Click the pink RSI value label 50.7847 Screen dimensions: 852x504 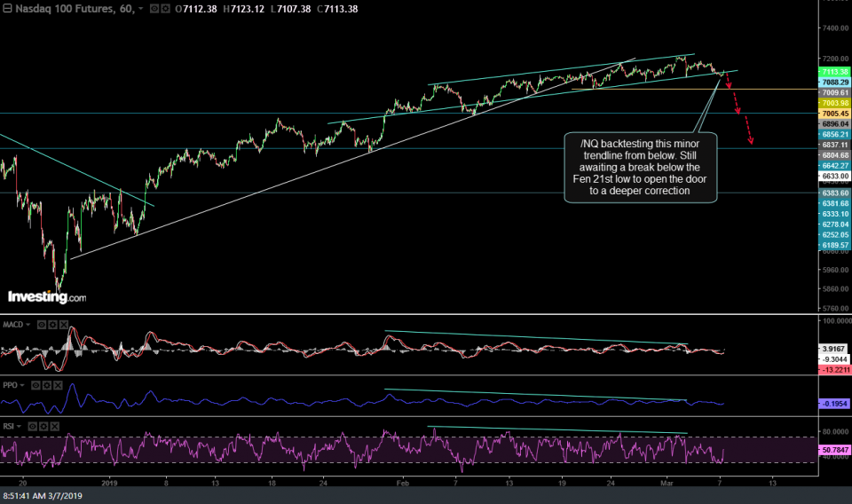pos(834,450)
